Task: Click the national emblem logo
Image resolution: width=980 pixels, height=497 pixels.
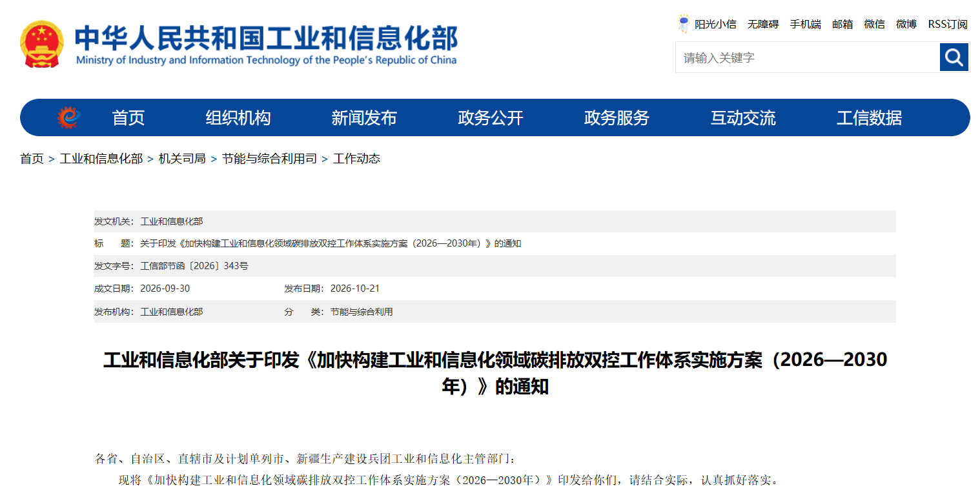Action: [x=42, y=44]
